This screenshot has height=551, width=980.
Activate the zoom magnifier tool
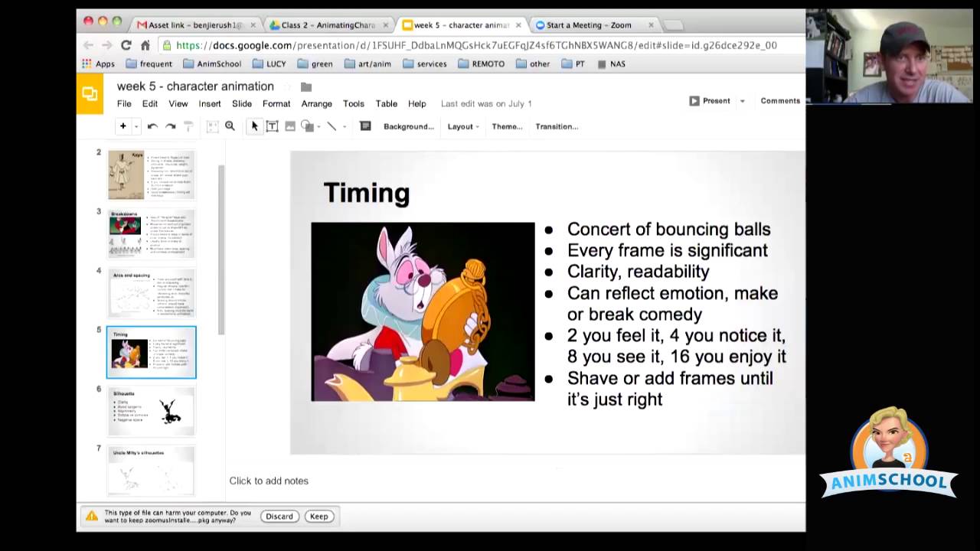pyautogui.click(x=230, y=126)
